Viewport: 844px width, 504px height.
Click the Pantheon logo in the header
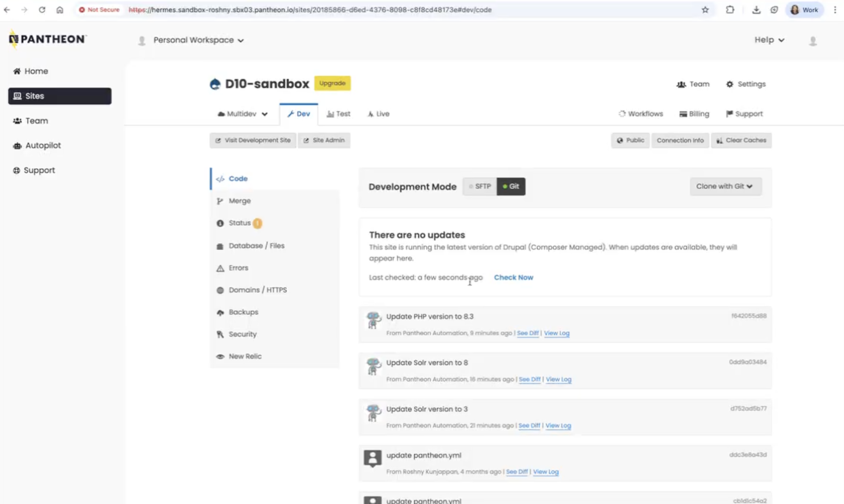(48, 39)
